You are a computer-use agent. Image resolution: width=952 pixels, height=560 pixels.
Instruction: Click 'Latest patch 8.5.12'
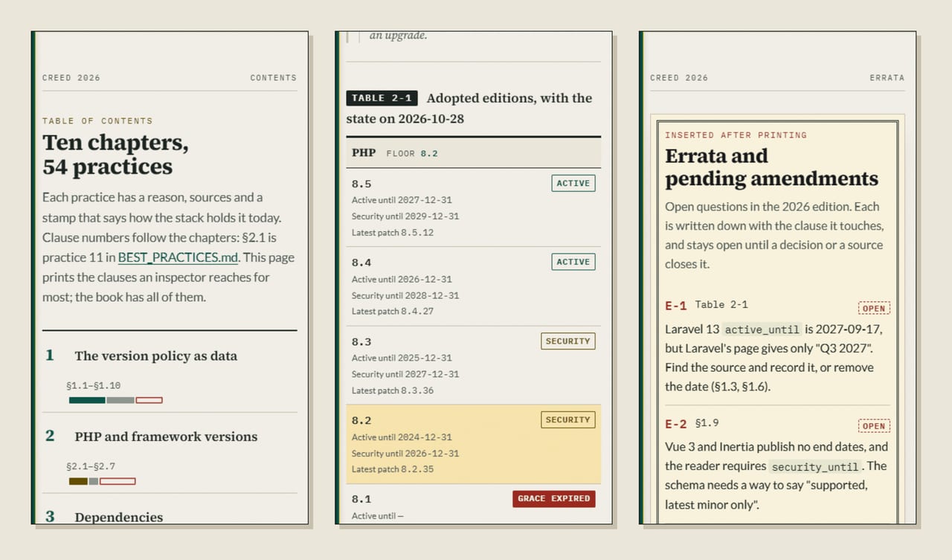point(393,233)
